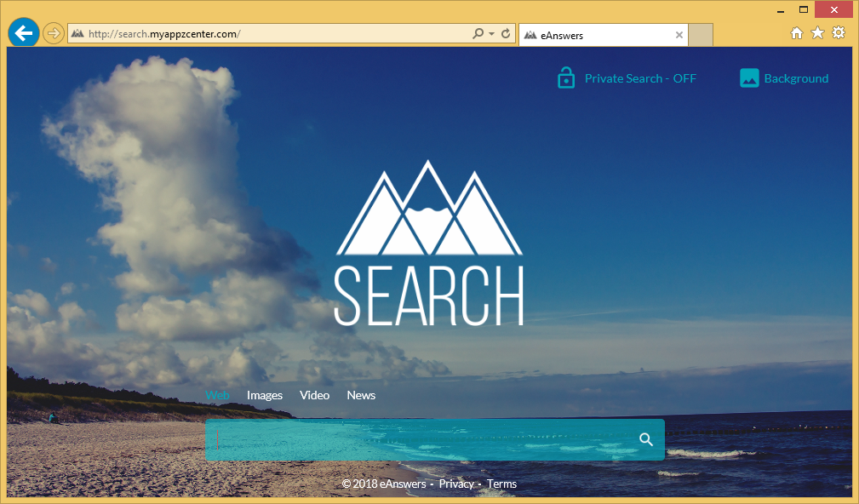Click the search magnifier submit button
The height and width of the screenshot is (504, 859).
pyautogui.click(x=646, y=439)
